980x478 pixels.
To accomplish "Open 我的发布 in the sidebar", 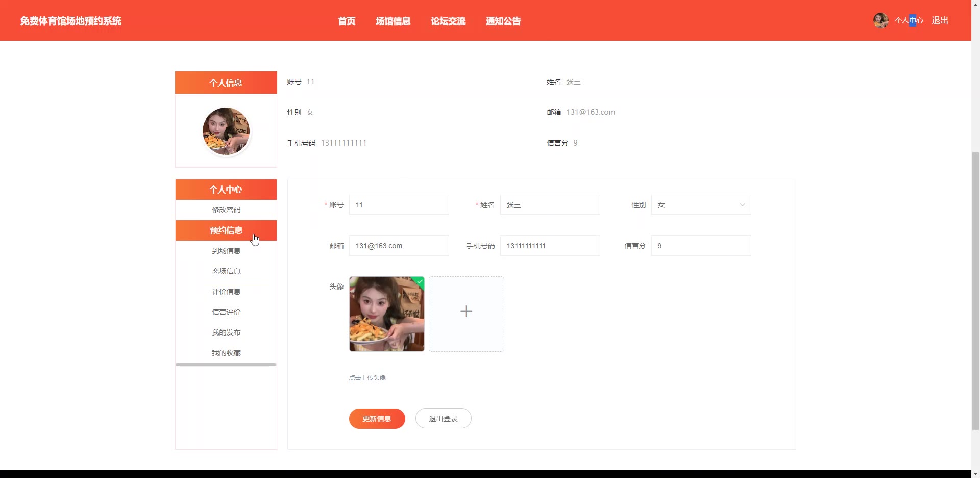I will tap(226, 332).
